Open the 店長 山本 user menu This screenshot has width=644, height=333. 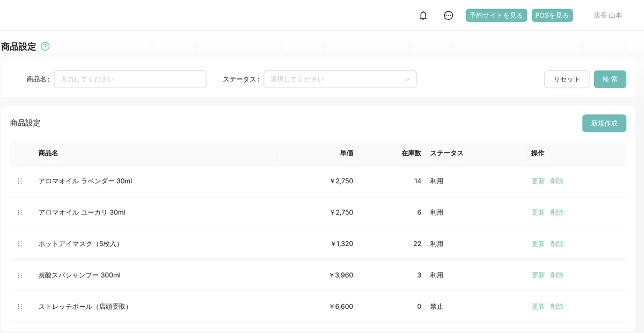coord(608,16)
